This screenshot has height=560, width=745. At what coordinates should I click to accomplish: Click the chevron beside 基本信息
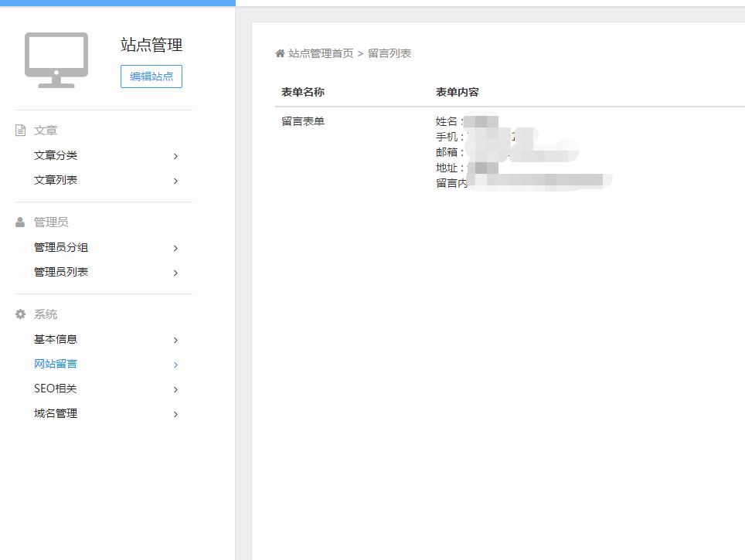pyautogui.click(x=175, y=340)
